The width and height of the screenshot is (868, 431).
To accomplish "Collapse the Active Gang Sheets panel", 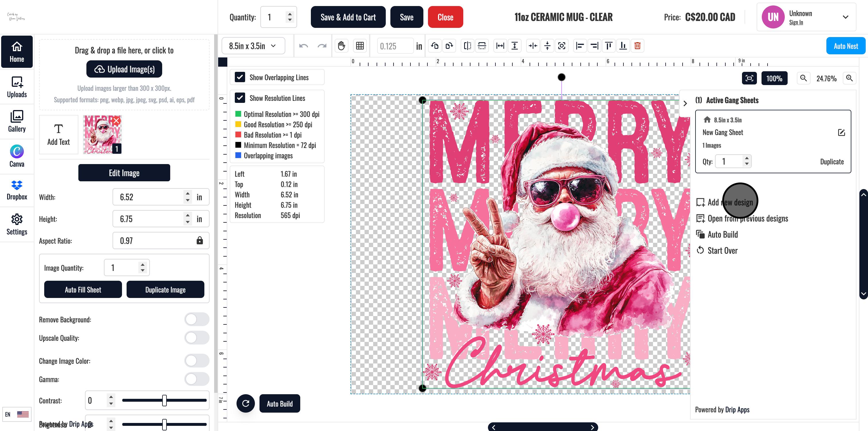I will coord(685,103).
